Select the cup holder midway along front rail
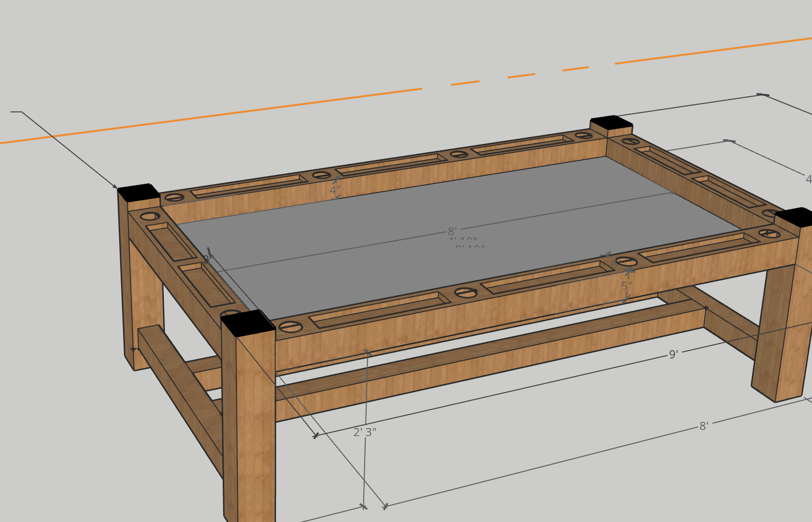The height and width of the screenshot is (522, 812). tap(465, 293)
